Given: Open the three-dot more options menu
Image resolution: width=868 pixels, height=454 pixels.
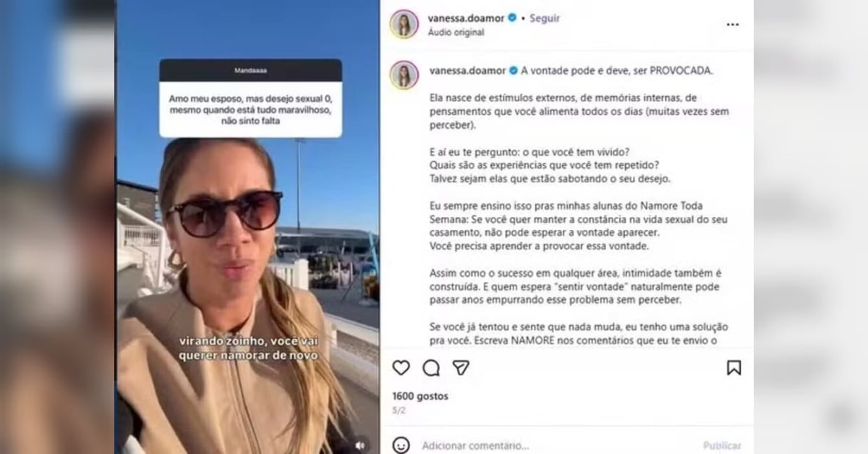Looking at the screenshot, I should pyautogui.click(x=733, y=25).
